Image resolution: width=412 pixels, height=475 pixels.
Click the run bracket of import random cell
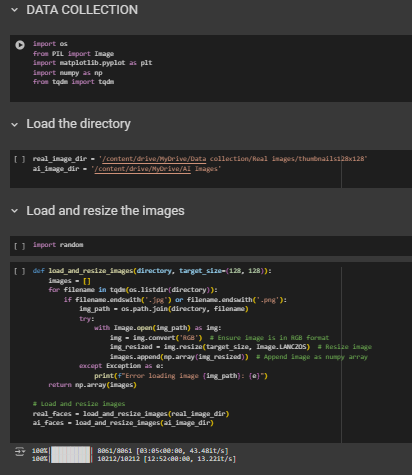19,246
